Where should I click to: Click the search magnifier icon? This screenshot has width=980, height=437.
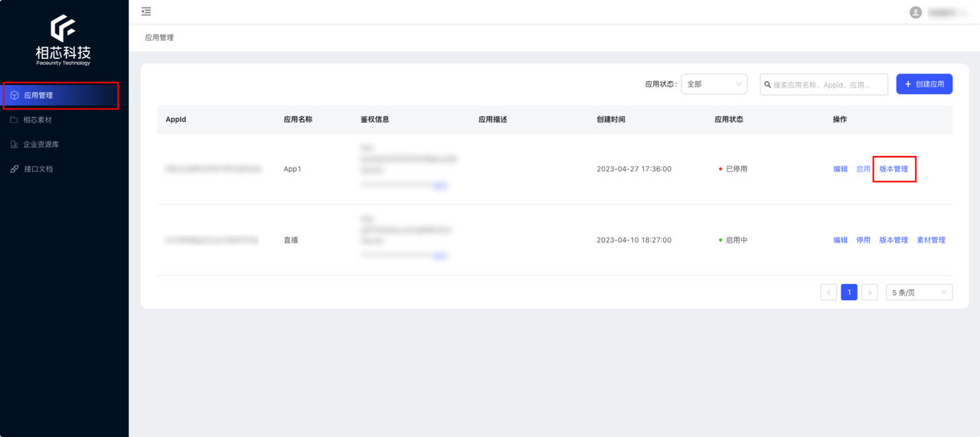pyautogui.click(x=768, y=84)
